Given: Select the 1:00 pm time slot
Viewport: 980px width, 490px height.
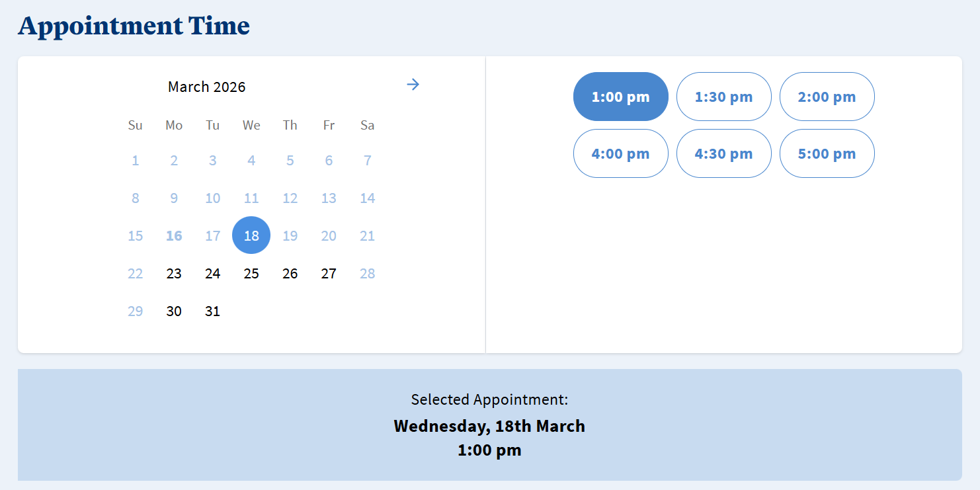Looking at the screenshot, I should pos(620,97).
